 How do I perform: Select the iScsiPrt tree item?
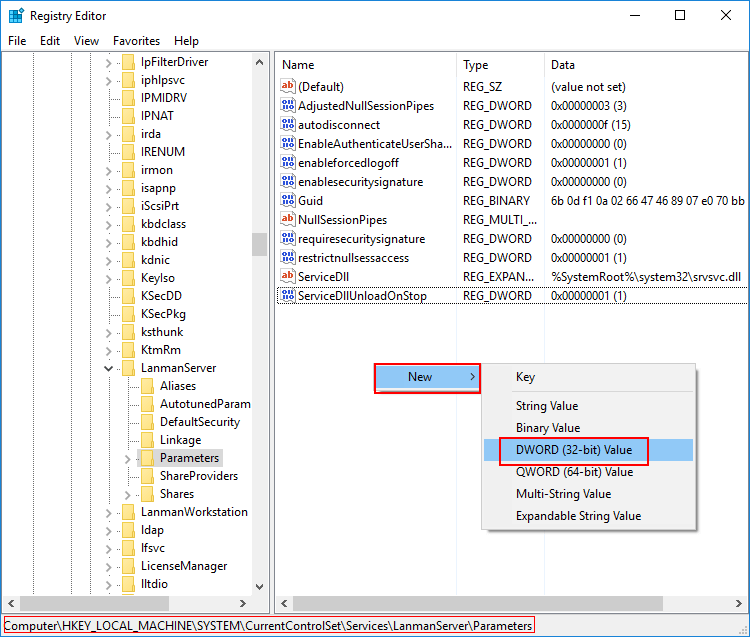tap(160, 206)
